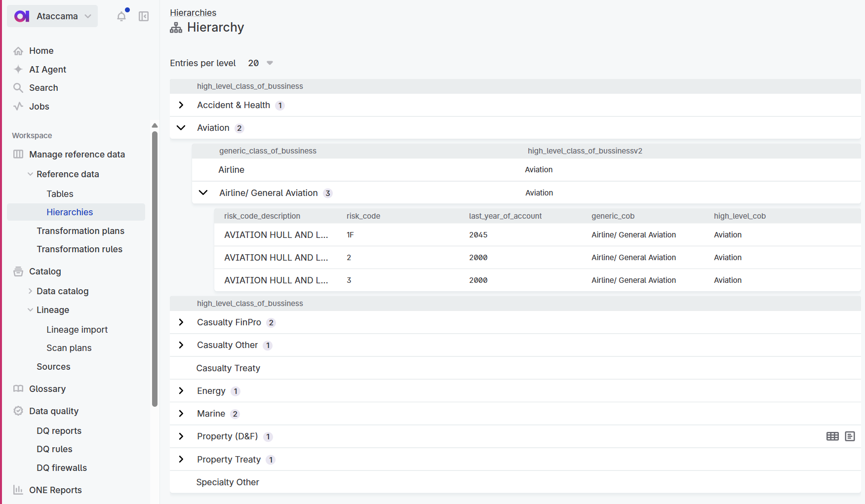Viewport: 865px width, 504px height.
Task: Click the Ataccama logo icon
Action: pos(22,16)
